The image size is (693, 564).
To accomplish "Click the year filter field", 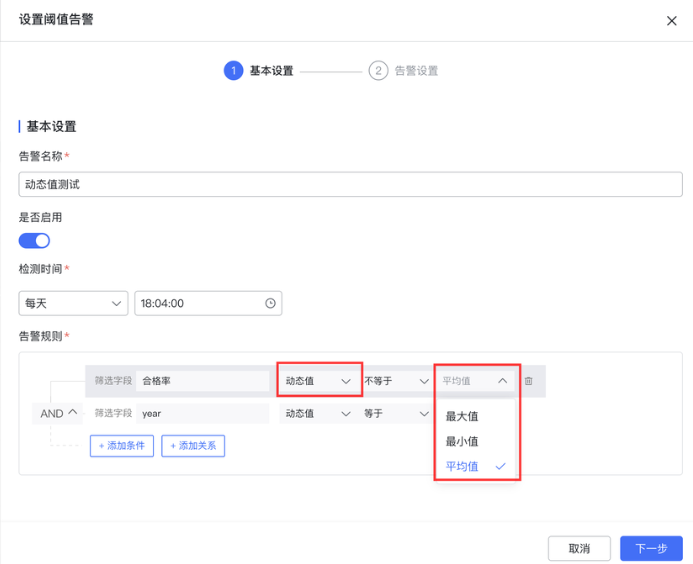I will coord(203,414).
